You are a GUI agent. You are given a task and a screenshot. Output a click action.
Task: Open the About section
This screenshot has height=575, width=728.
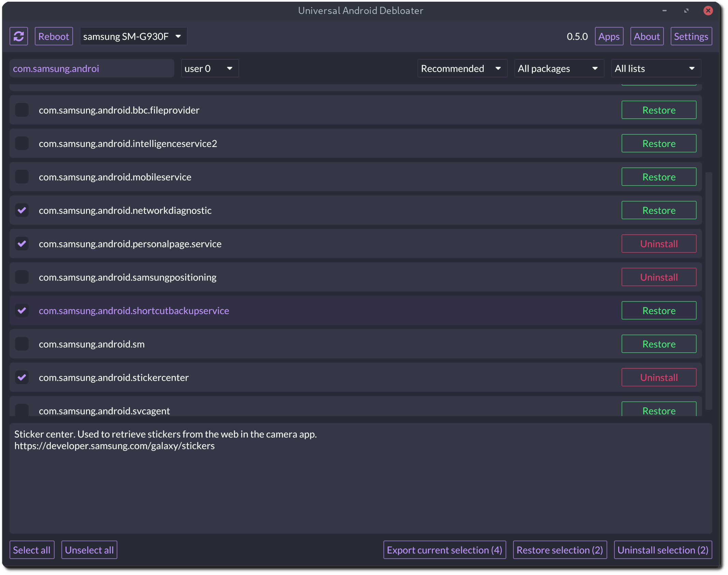[x=646, y=36]
